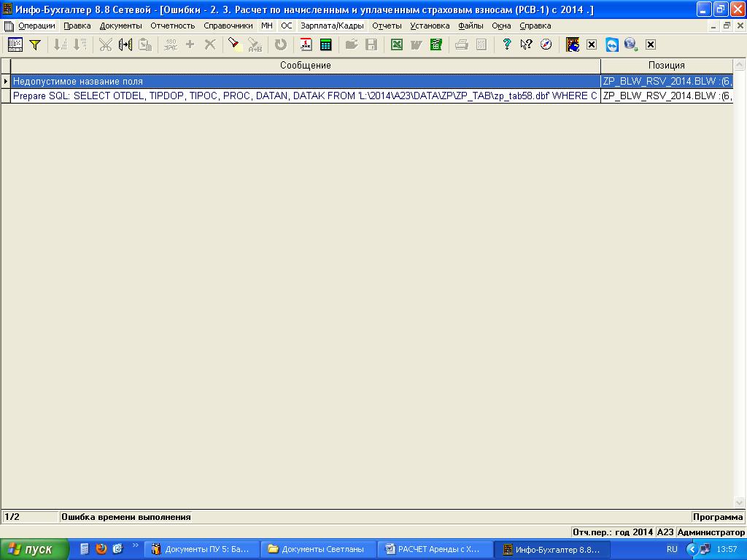Screen dimensions: 747x560
Task: Click the 'Администратор' status bar field
Action: click(x=711, y=532)
